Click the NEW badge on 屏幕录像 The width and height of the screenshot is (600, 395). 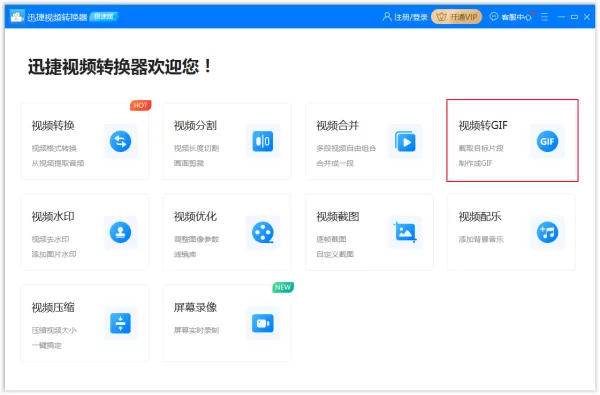click(283, 287)
